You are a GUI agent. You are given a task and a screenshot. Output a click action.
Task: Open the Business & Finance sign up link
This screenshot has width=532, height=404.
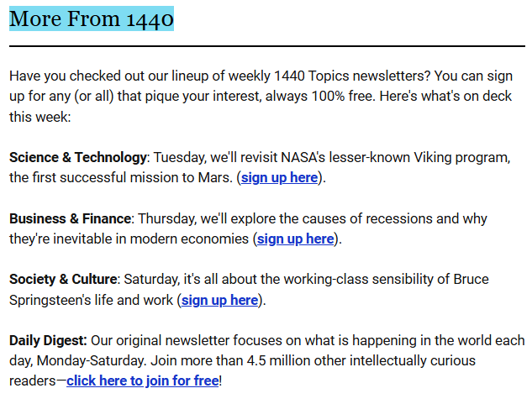click(295, 239)
